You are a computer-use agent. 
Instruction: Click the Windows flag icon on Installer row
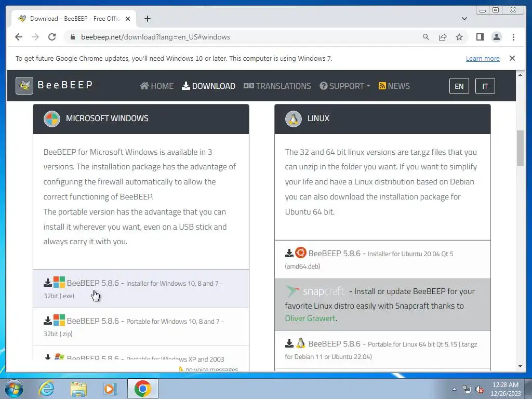(59, 282)
